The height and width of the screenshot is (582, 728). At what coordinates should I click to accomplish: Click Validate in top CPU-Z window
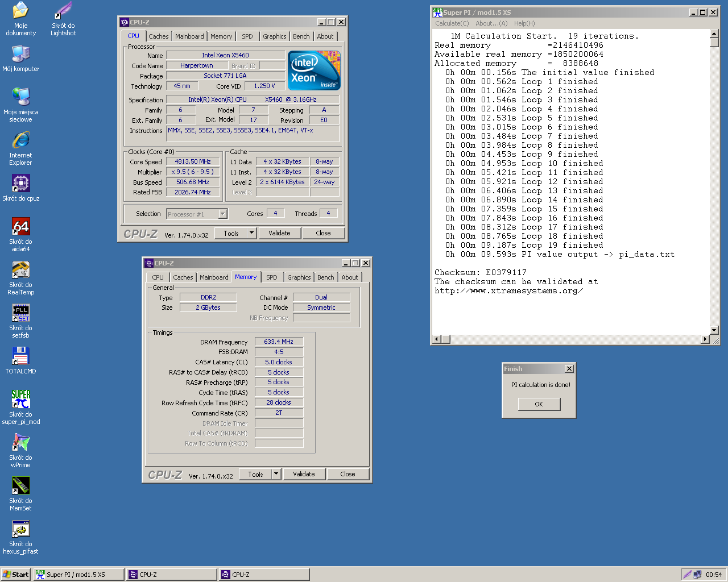[x=279, y=233]
